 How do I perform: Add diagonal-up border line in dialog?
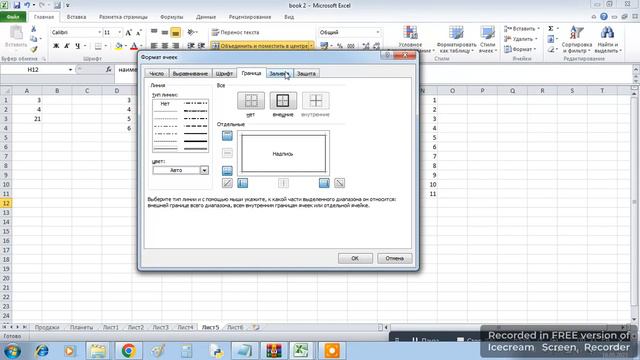pos(227,183)
